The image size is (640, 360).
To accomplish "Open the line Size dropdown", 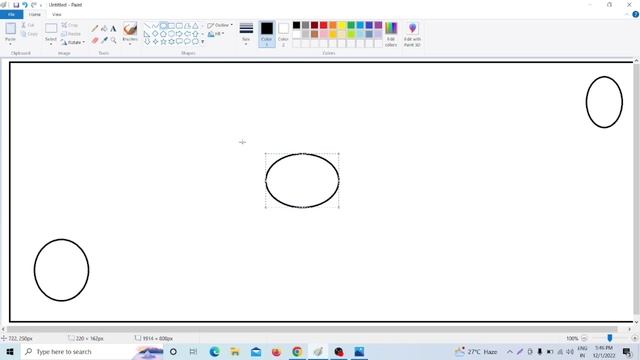I will pos(246,33).
